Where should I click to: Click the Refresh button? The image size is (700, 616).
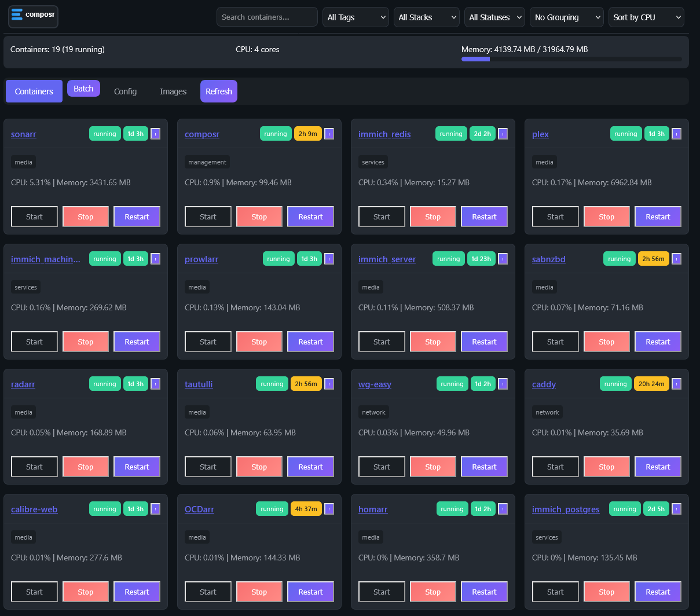[x=219, y=91]
